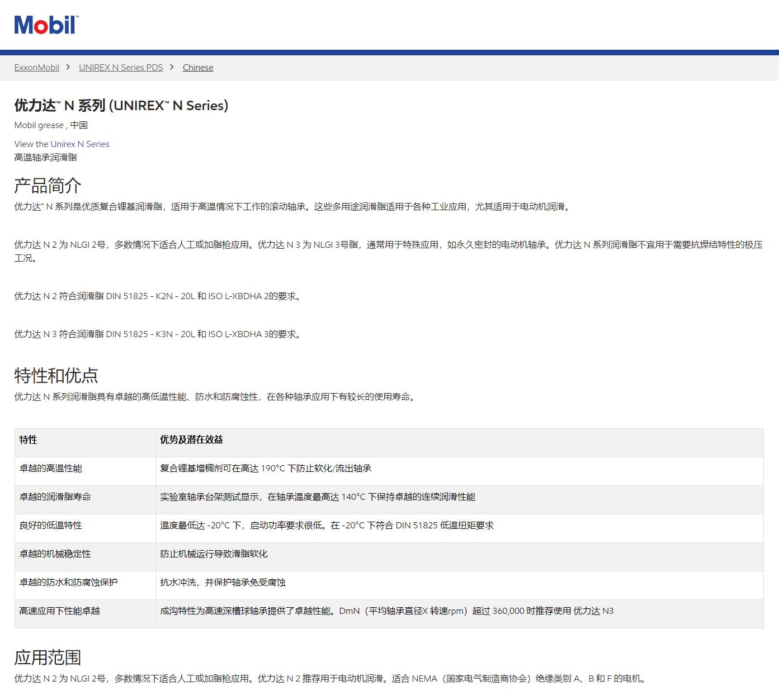Screen dimensions: 779x700
Task: Click the cell mentioning DmN 超过 360,000
Action: [459, 614]
